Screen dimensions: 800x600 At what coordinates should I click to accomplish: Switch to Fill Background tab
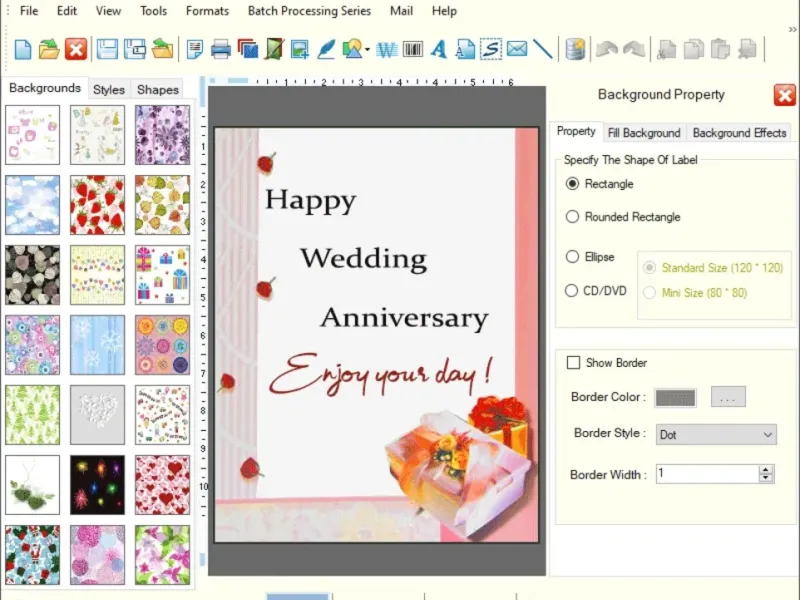[644, 133]
